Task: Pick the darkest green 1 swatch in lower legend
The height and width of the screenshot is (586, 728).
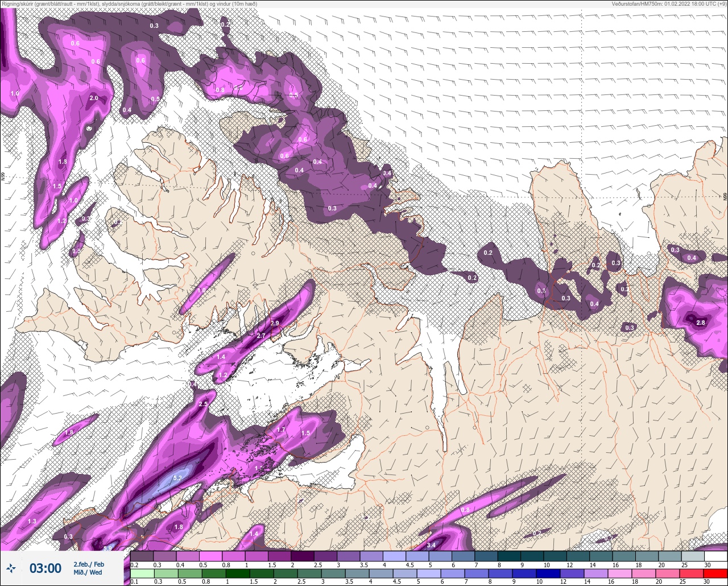Action: [238, 573]
